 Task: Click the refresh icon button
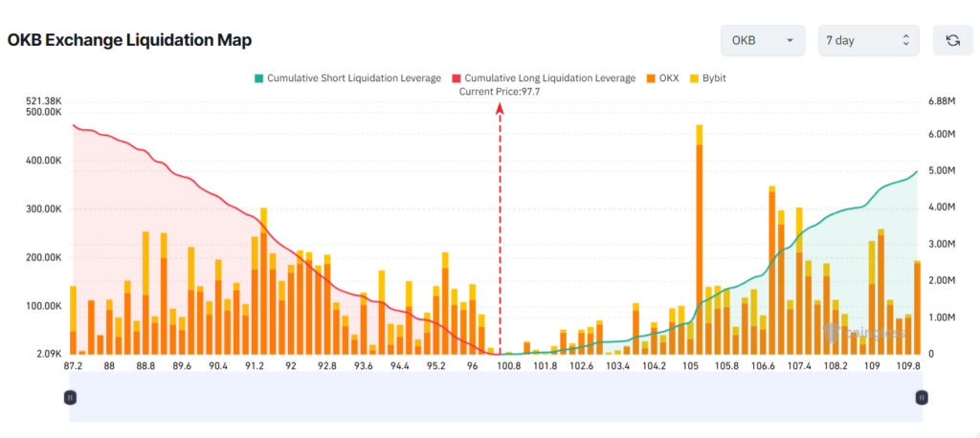click(952, 40)
